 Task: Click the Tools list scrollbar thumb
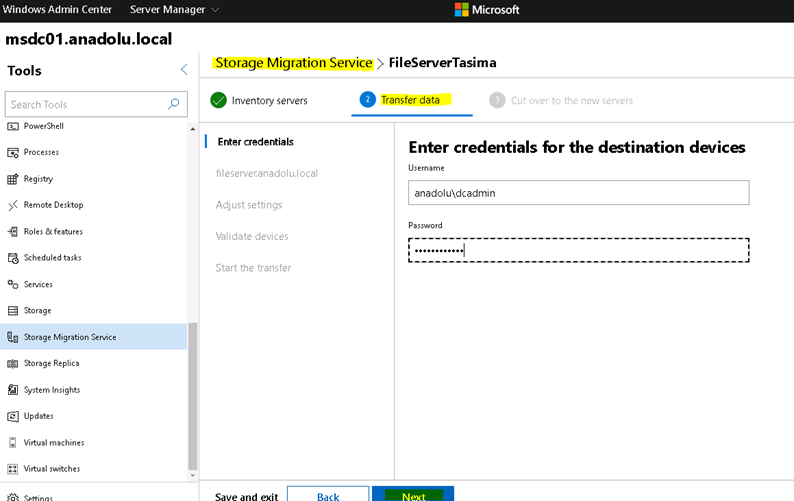click(192, 397)
